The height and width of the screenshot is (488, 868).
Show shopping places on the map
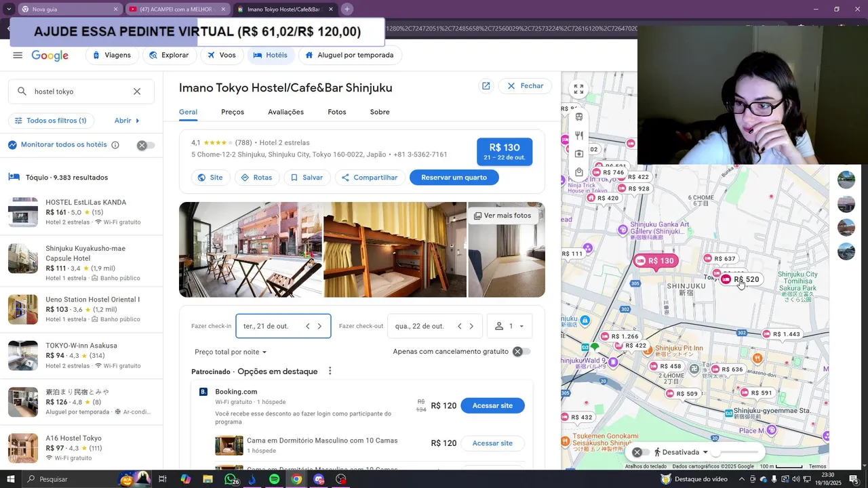coord(578,172)
